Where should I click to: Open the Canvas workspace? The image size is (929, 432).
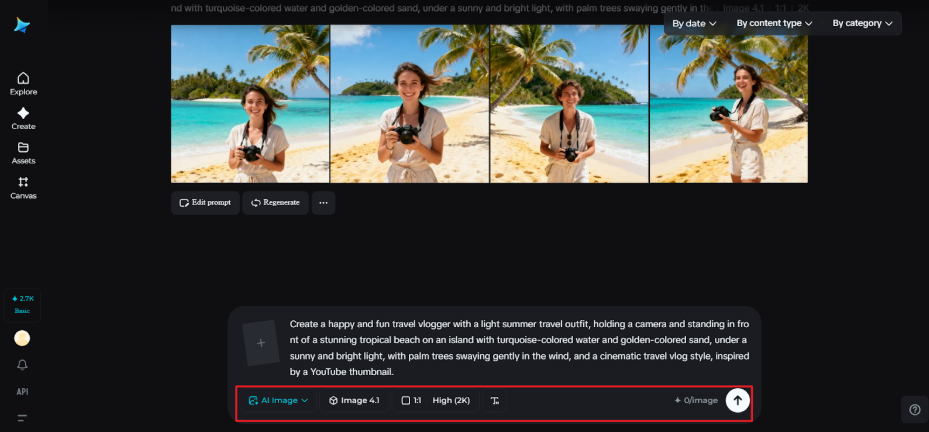coord(23,187)
